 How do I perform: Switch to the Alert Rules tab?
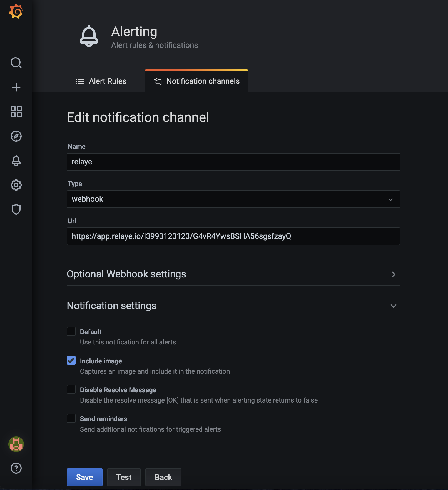pyautogui.click(x=101, y=81)
